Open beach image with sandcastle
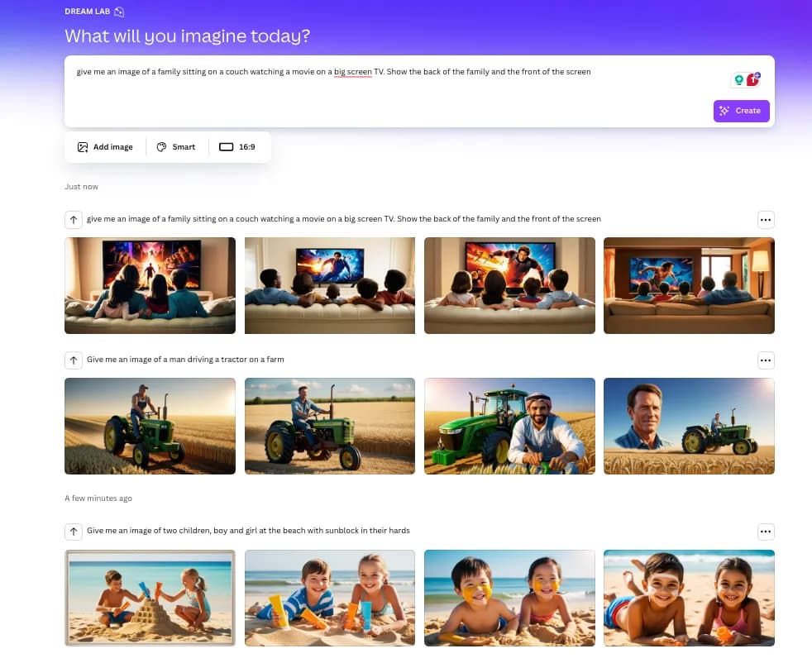812x663 pixels. (150, 598)
